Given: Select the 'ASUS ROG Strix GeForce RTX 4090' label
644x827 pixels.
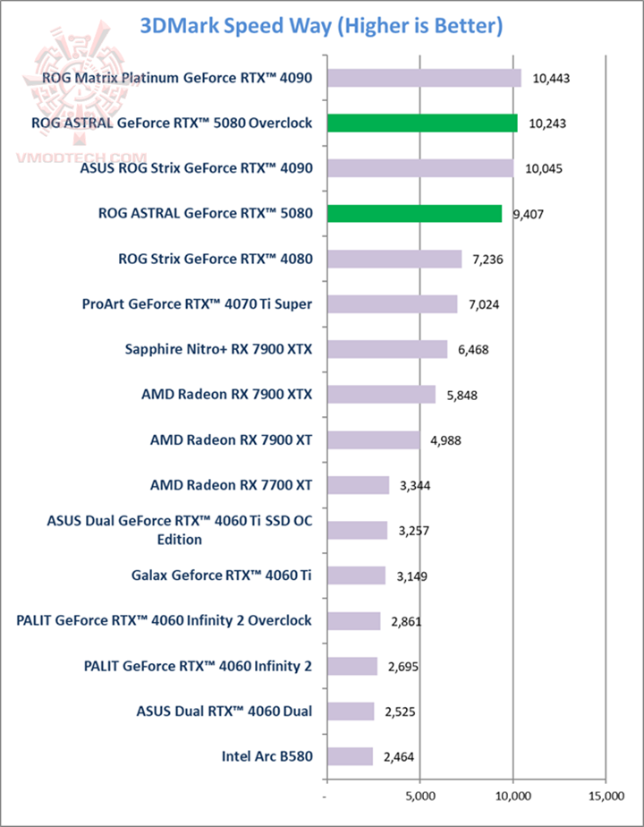Looking at the screenshot, I should point(197,169).
